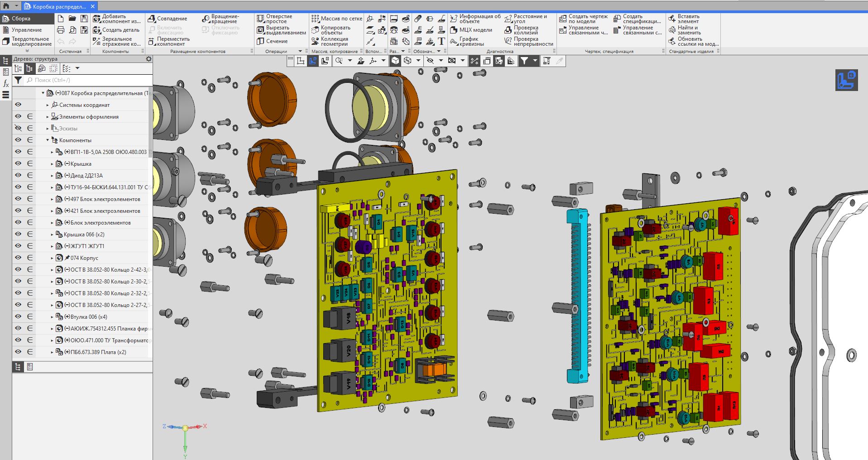The width and height of the screenshot is (868, 460).
Task: Click the blue orientation icon in viewport corner
Action: pos(846,80)
